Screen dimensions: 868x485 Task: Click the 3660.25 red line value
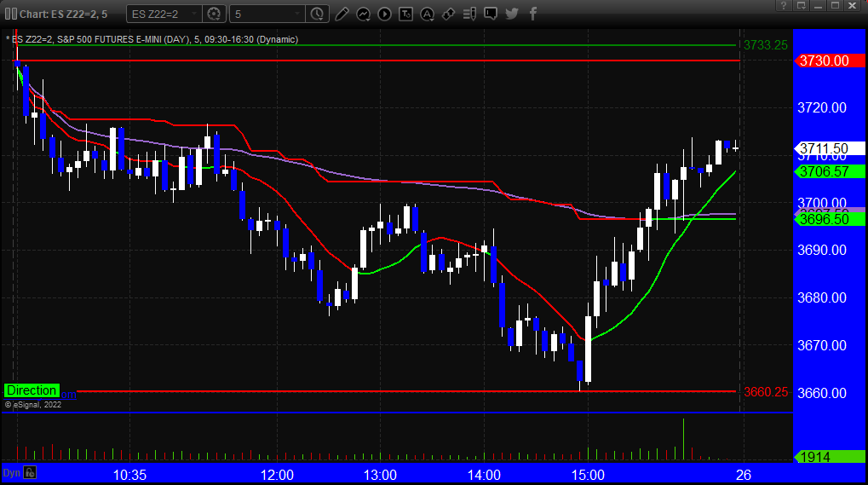click(766, 392)
